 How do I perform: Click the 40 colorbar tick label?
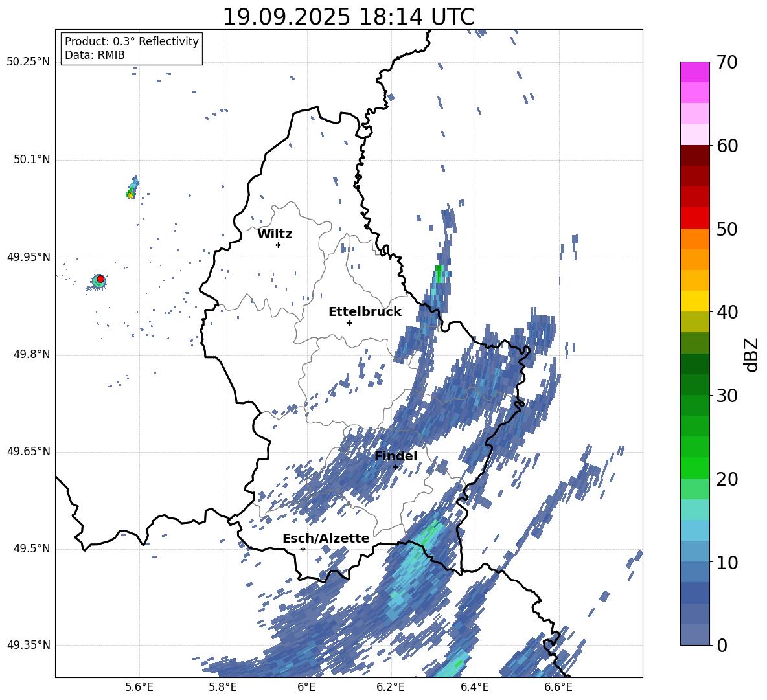(727, 312)
